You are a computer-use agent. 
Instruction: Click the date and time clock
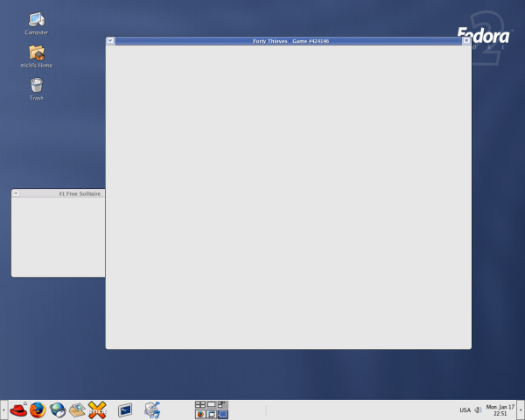[x=500, y=409]
